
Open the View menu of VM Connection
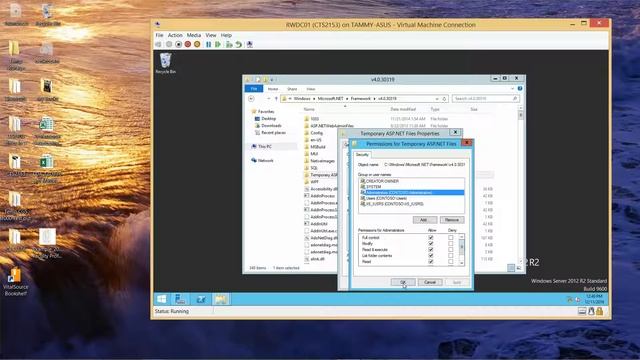coord(211,35)
